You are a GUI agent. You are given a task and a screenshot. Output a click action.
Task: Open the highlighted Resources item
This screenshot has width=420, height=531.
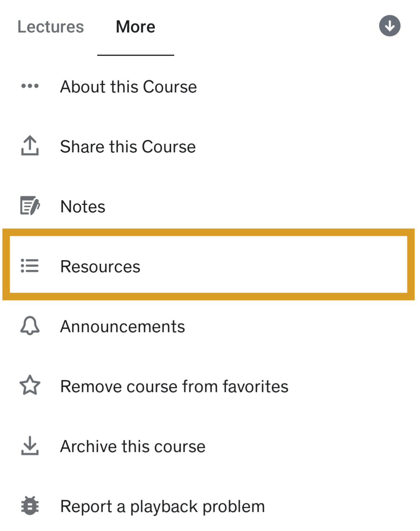click(x=100, y=266)
